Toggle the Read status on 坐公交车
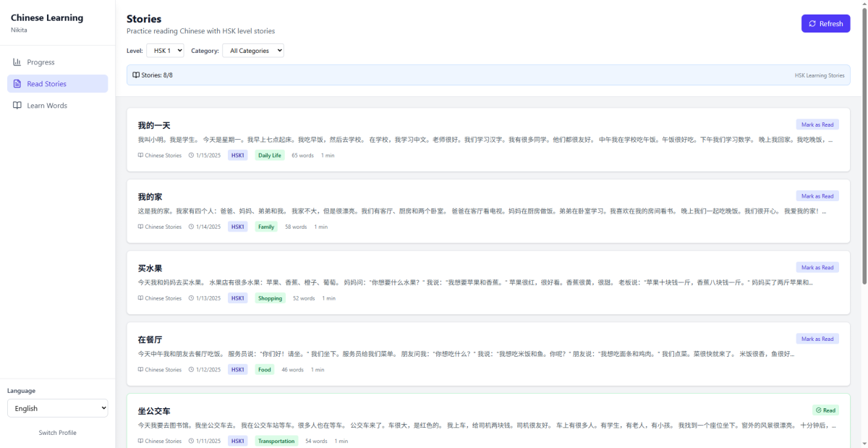 [x=825, y=410]
